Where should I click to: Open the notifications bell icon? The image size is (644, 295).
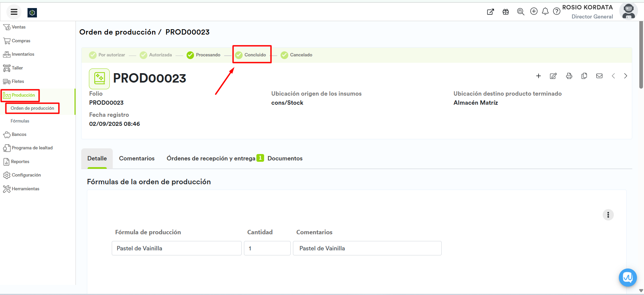[x=545, y=11]
